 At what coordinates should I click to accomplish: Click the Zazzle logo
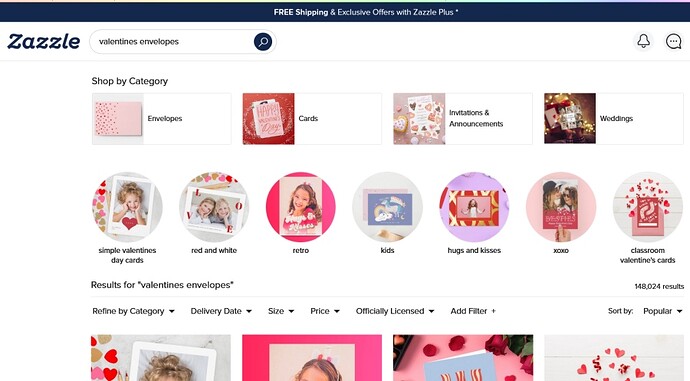[44, 41]
